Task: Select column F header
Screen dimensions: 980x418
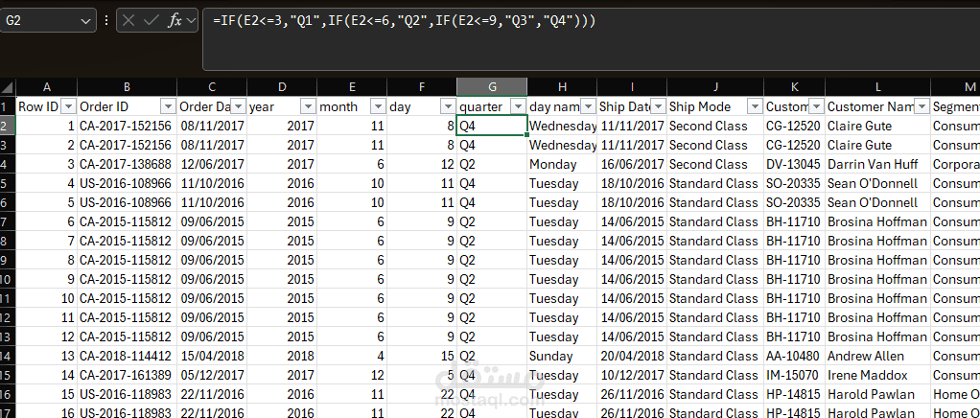Action: point(422,87)
